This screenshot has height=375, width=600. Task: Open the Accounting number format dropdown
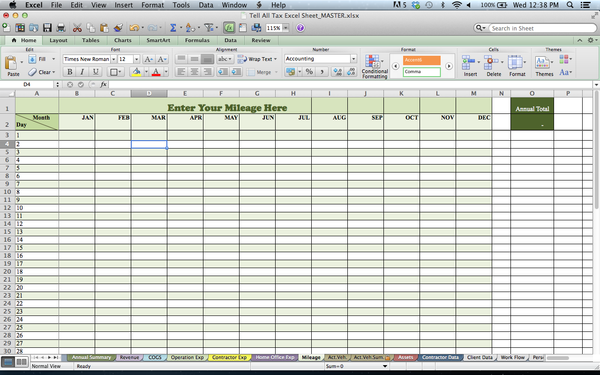(x=354, y=59)
